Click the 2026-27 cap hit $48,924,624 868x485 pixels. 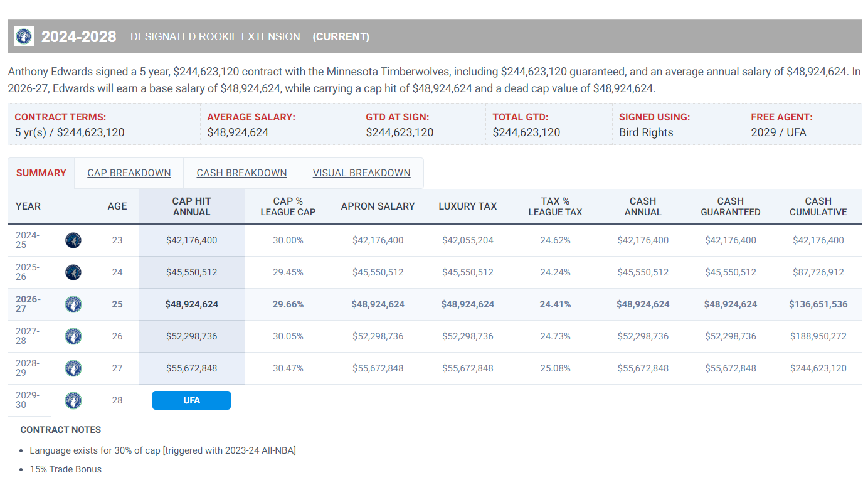tap(192, 304)
